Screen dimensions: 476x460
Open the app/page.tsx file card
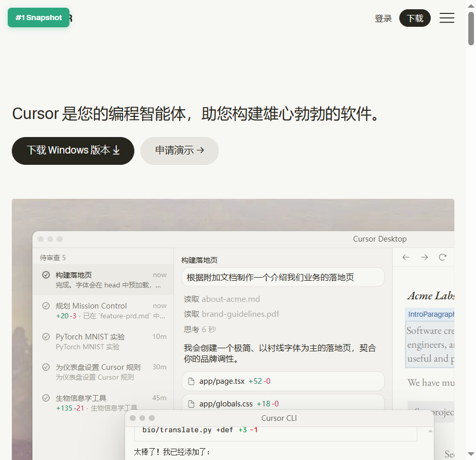click(x=283, y=381)
